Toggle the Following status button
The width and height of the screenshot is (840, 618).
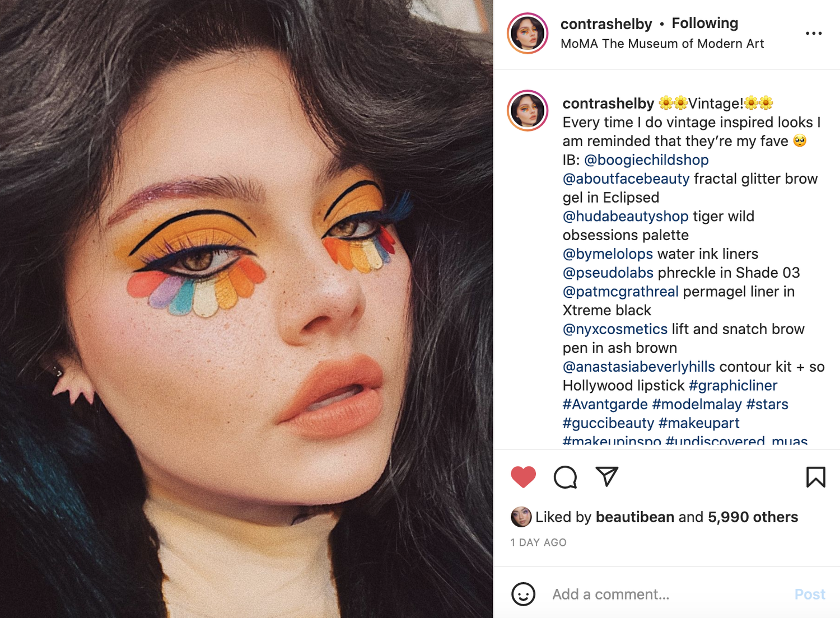coord(704,23)
